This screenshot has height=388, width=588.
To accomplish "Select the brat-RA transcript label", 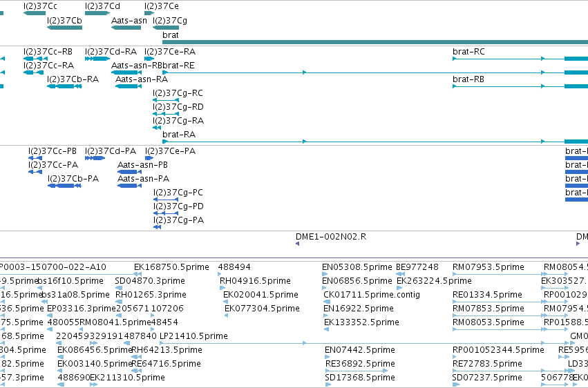I will pyautogui.click(x=179, y=134).
